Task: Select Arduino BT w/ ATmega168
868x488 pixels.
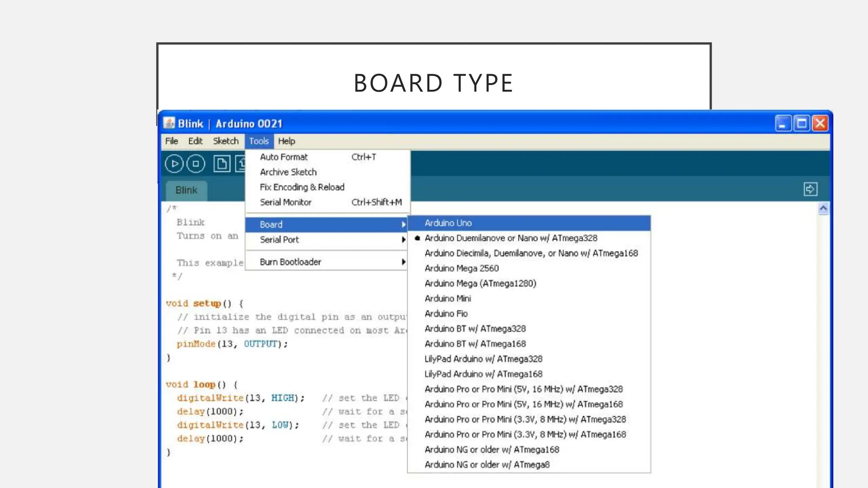Action: tap(529, 344)
